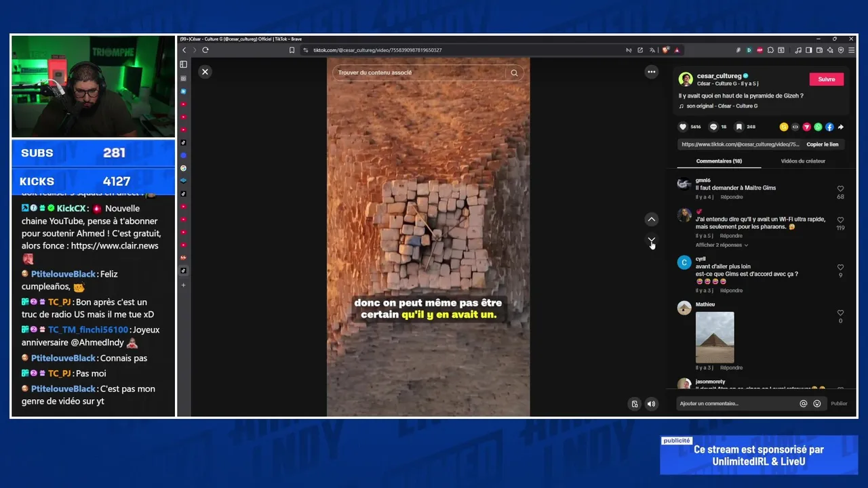Send to friends with red paper-plane icon

(x=807, y=127)
